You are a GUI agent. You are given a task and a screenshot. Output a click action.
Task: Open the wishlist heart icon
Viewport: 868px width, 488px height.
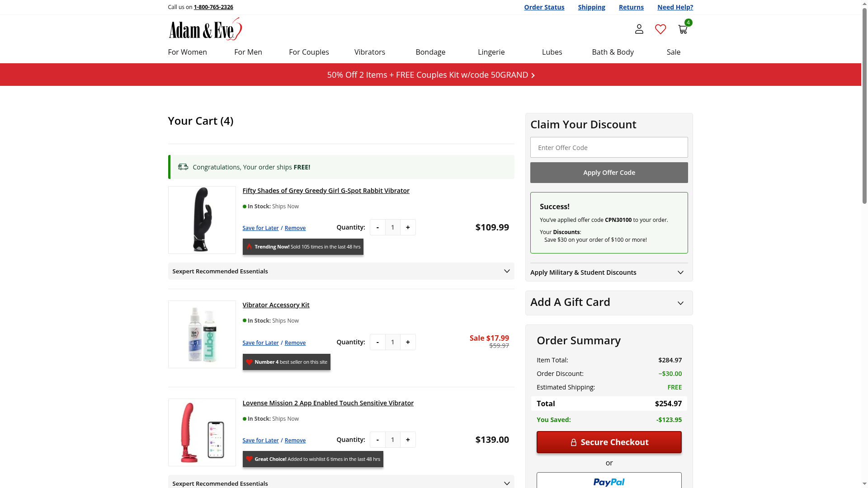point(660,29)
